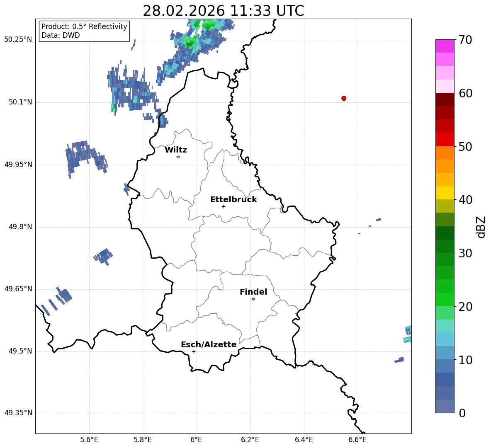This screenshot has height=448, width=491.
Task: Click the yellow colorbar swatch above 40
Action: coord(445,193)
